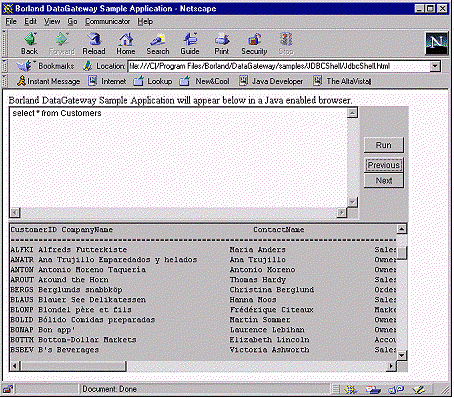Click the Back navigation icon

click(30, 44)
